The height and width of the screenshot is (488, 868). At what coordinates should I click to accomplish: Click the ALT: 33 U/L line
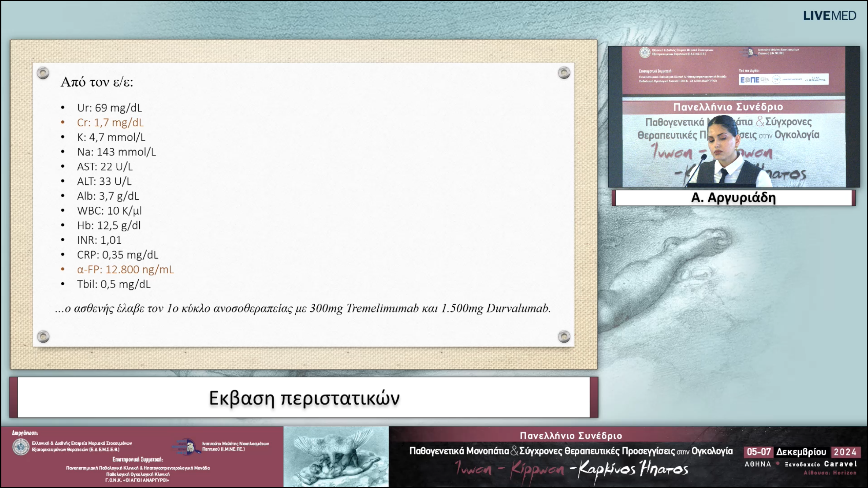tap(104, 181)
